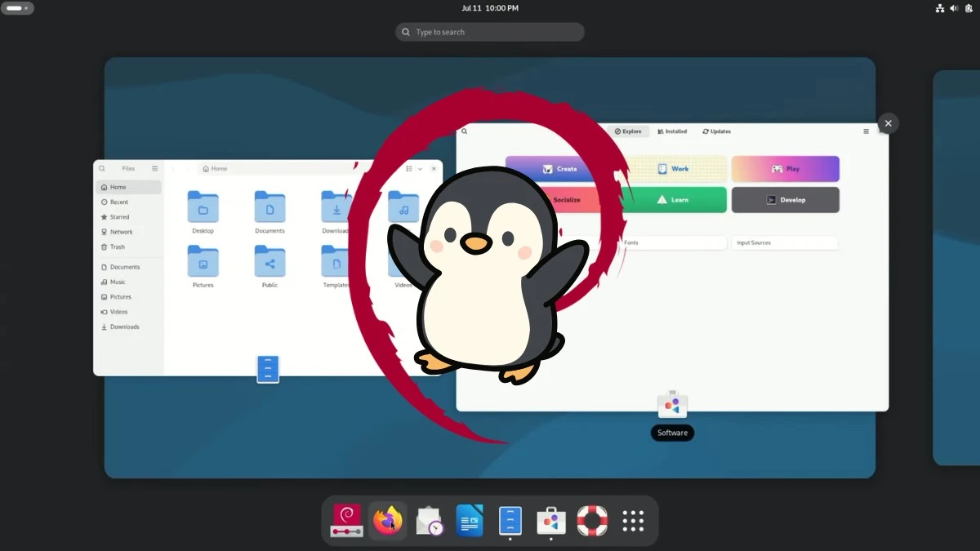The image size is (980, 551).
Task: Click the Software app icon below its window
Action: [672, 404]
